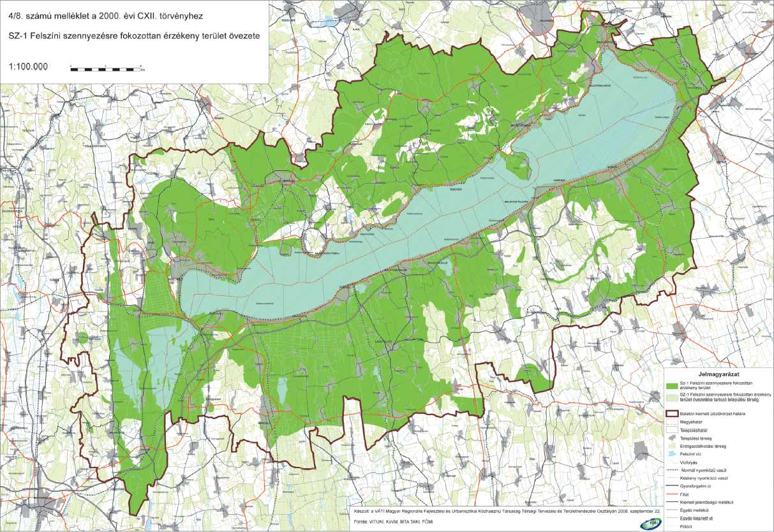Click the black-and-white scale bar
This screenshot has height=532, width=774.
coord(107,67)
